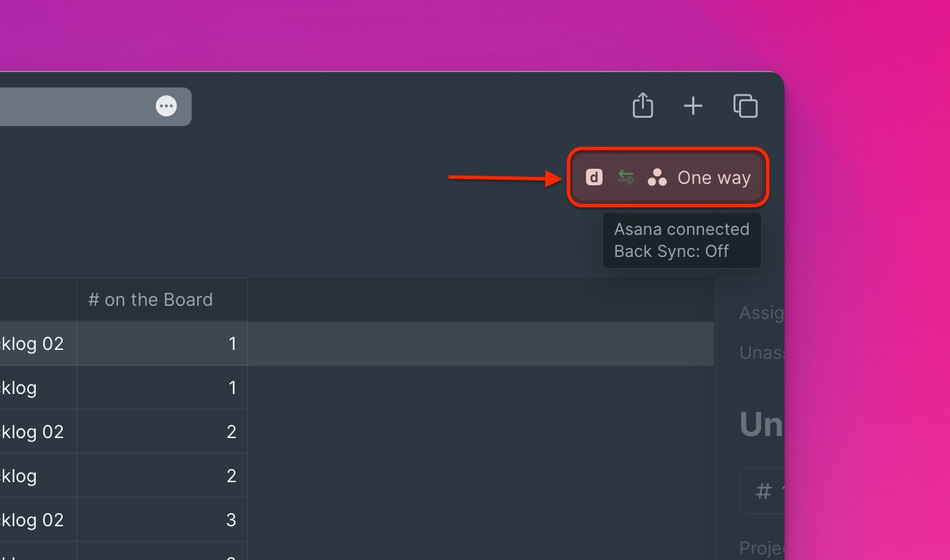The image size is (950, 560).
Task: Click the '#' number field in side panel
Action: tap(762, 491)
